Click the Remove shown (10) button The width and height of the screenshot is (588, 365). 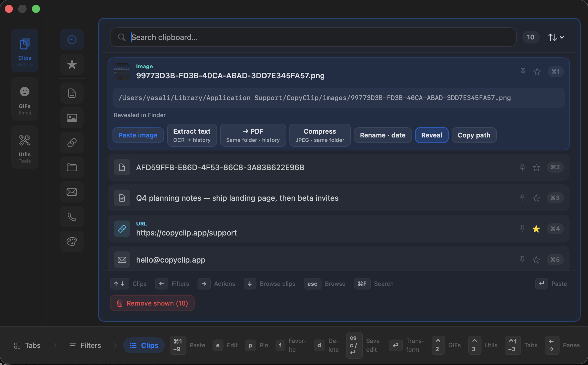click(x=152, y=303)
